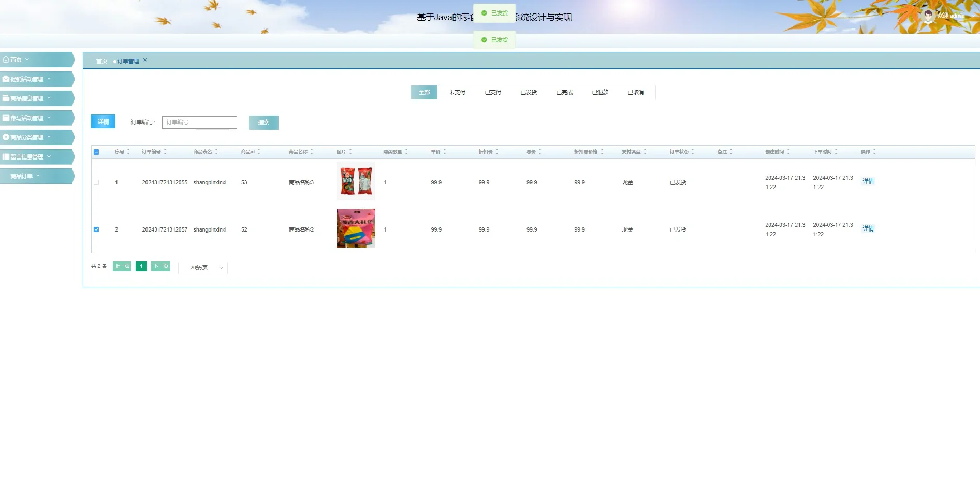Sort table by 备注 column arrows
Screen dimensions: 980x489
[x=731, y=152]
